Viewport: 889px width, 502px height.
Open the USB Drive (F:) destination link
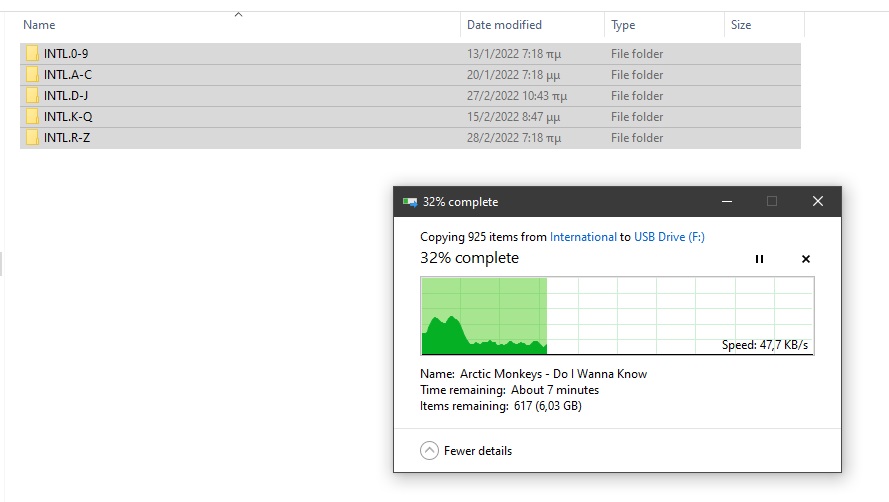coord(669,237)
